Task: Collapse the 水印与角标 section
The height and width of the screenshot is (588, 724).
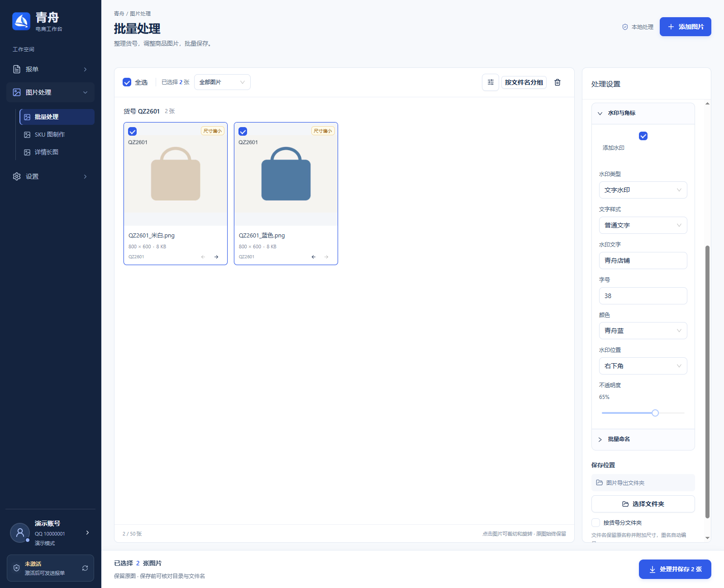Action: click(x=643, y=113)
